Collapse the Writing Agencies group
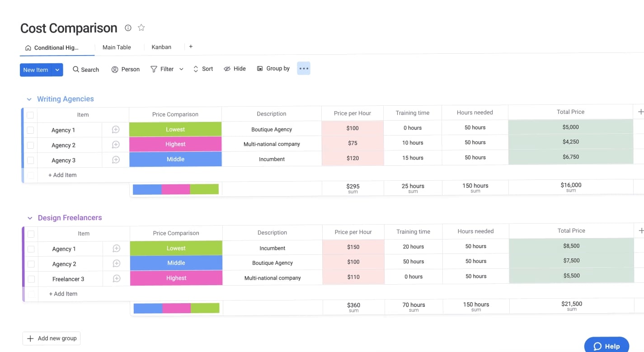The image size is (644, 352). pyautogui.click(x=29, y=99)
